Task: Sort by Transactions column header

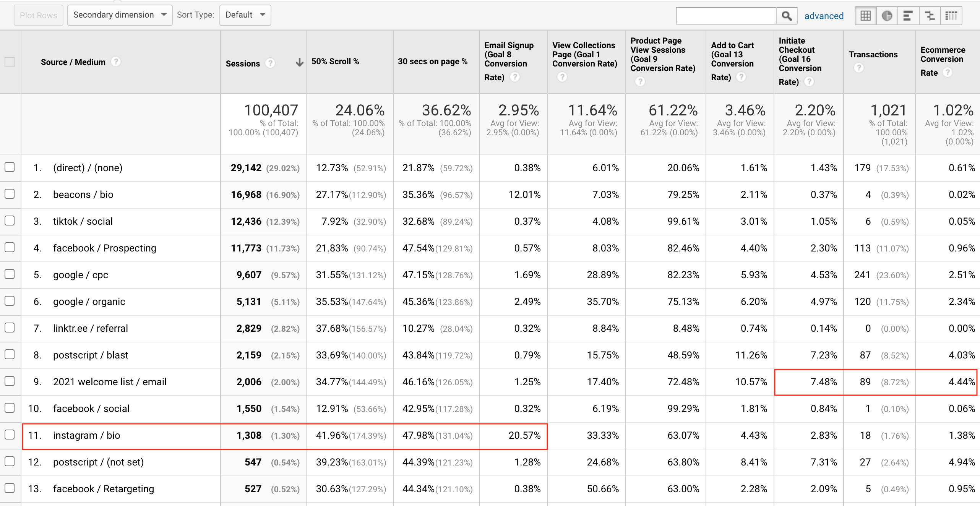Action: coord(873,54)
